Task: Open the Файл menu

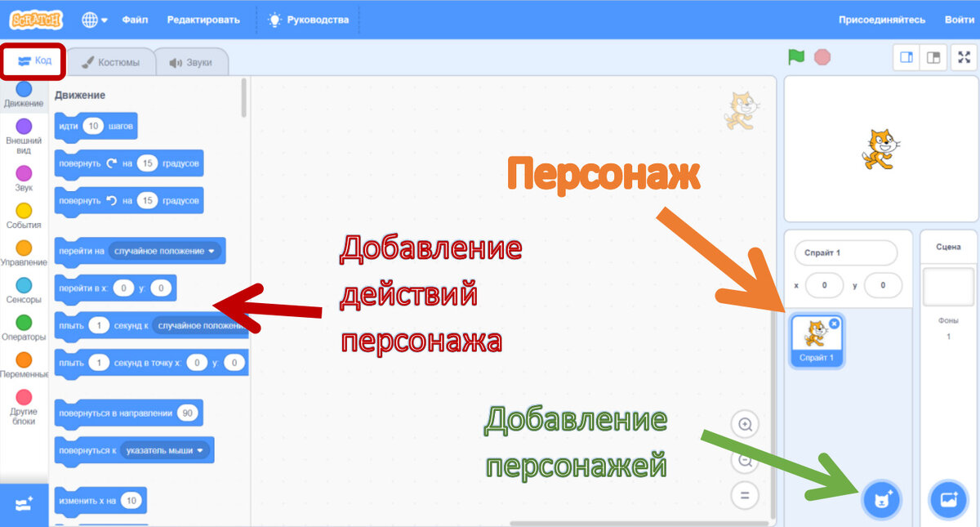Action: (x=135, y=20)
